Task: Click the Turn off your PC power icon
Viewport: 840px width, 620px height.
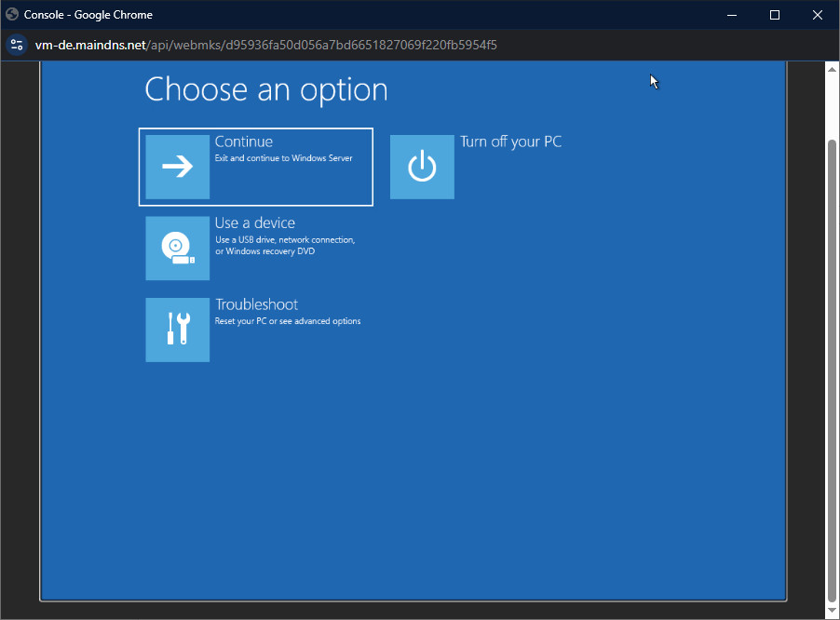Action: point(422,167)
